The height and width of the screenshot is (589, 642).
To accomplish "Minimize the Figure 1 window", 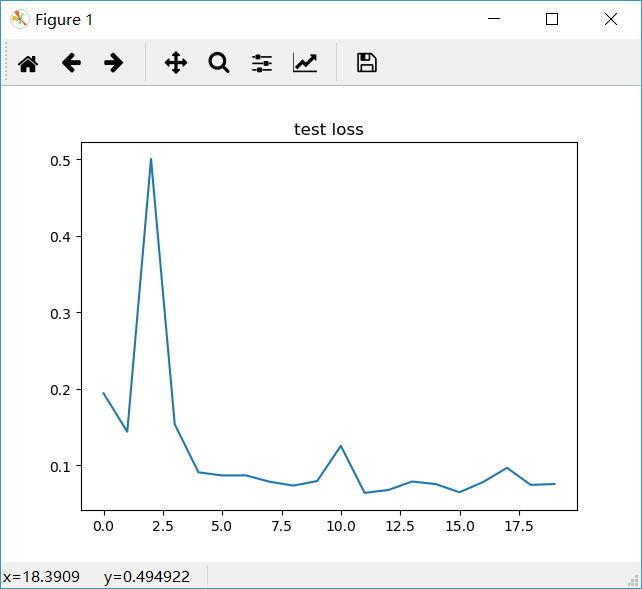I will tap(494, 19).
